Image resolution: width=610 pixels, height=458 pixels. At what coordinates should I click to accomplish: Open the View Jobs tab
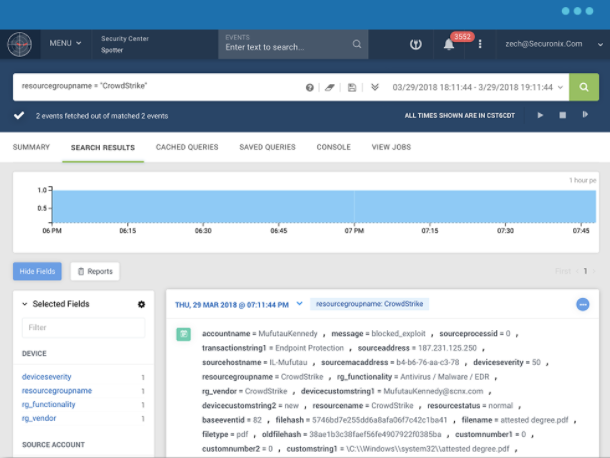coord(391,147)
